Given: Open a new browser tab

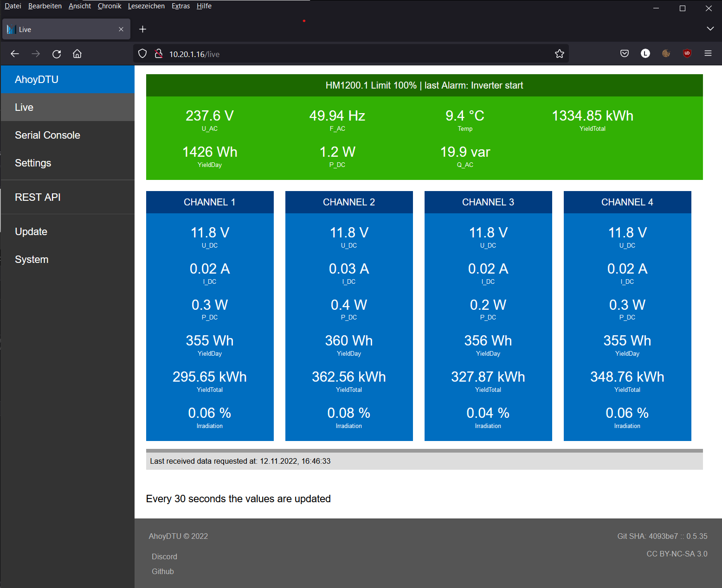Looking at the screenshot, I should click(x=142, y=29).
